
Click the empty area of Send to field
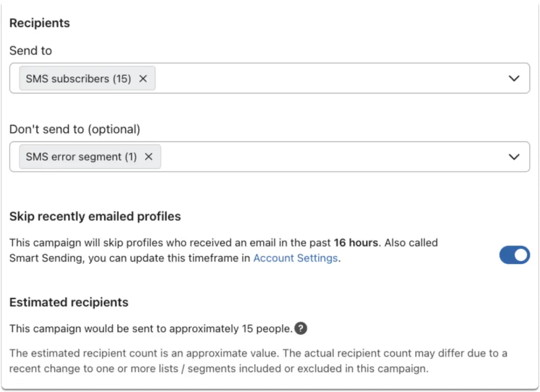pyautogui.click(x=330, y=78)
